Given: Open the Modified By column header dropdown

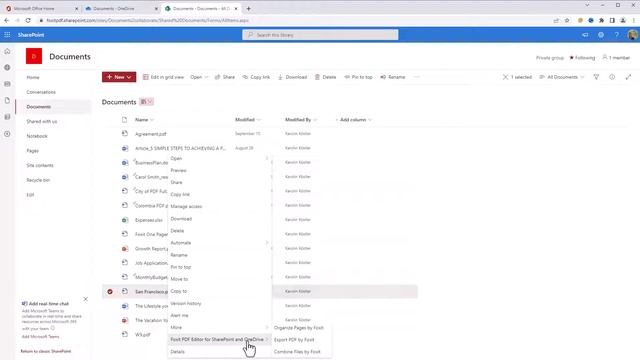Looking at the screenshot, I should (x=301, y=120).
